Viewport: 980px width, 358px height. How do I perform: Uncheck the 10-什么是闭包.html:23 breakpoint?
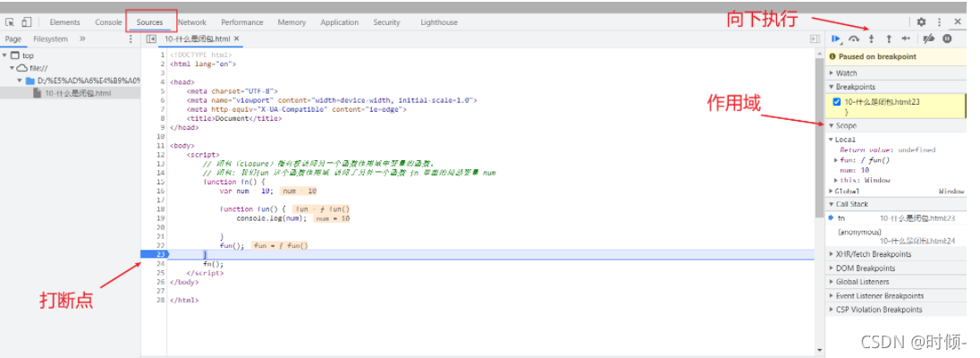click(x=837, y=101)
